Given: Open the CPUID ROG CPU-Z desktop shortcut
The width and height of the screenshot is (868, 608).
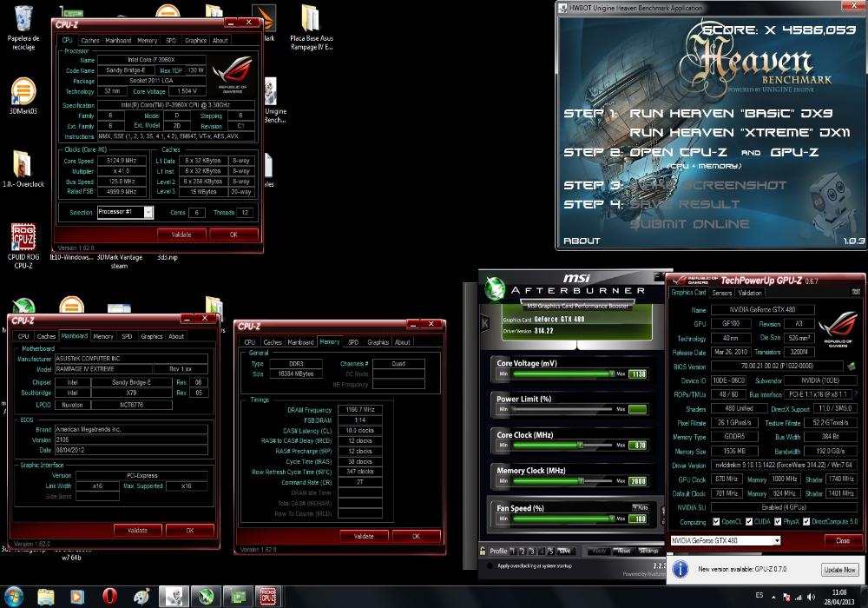Looking at the screenshot, I should click(x=23, y=245).
